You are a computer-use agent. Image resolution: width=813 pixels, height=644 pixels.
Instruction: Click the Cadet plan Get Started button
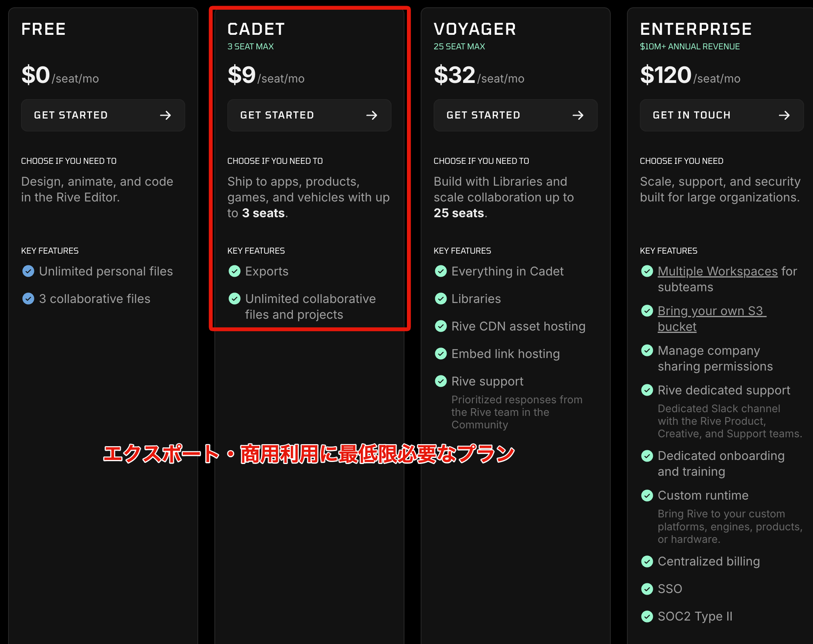309,115
